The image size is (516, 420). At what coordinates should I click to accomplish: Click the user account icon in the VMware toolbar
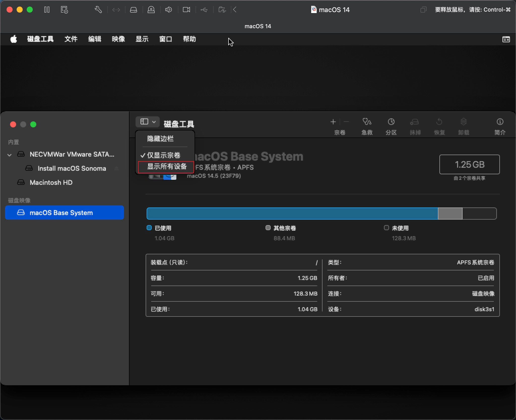151,10
